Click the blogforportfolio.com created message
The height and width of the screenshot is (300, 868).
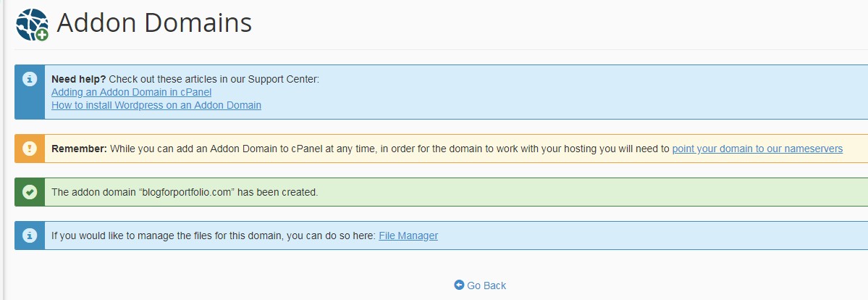pyautogui.click(x=185, y=193)
